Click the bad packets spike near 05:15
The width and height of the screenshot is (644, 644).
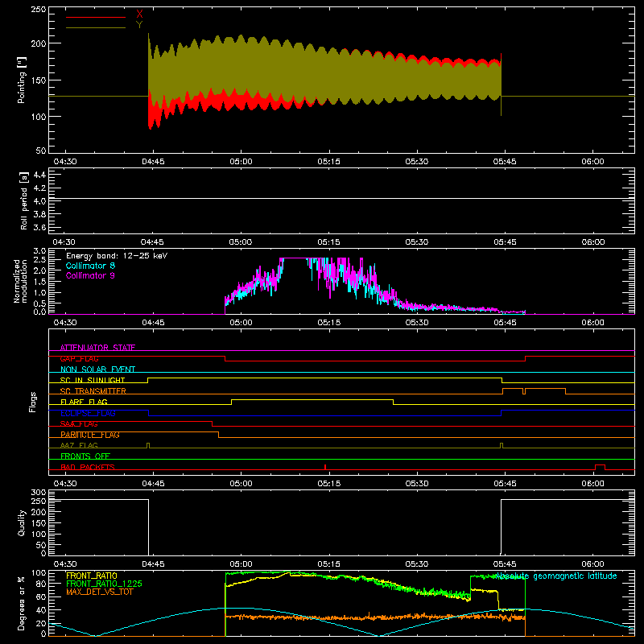pos(325,467)
